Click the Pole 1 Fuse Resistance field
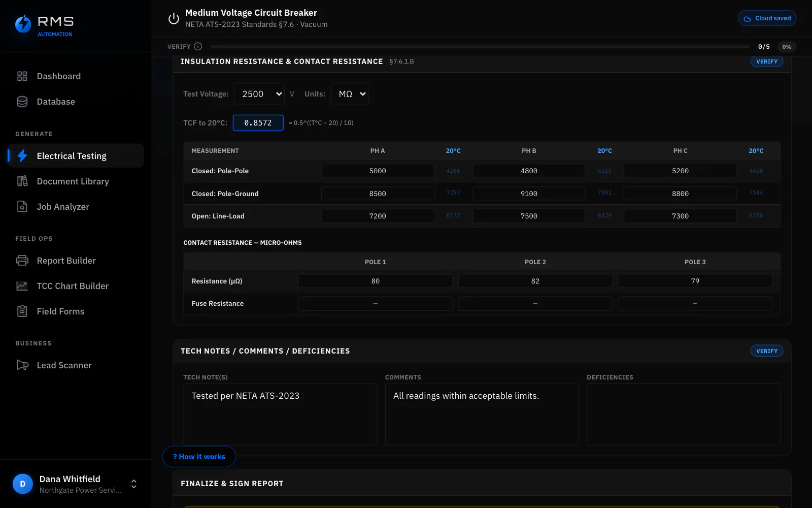 tap(376, 303)
